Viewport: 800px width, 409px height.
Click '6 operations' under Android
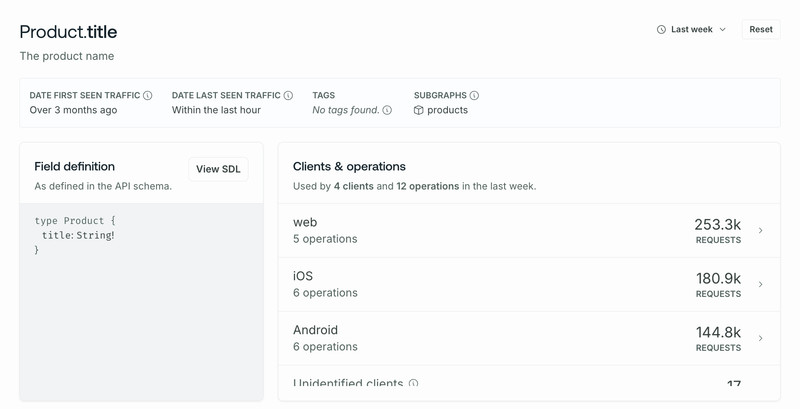[x=325, y=347]
